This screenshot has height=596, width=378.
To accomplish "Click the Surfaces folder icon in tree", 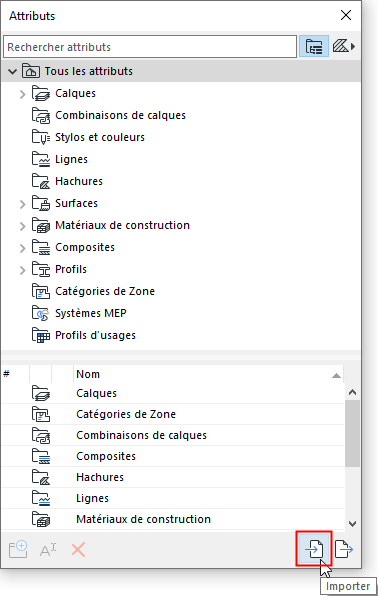I will pyautogui.click(x=41, y=203).
